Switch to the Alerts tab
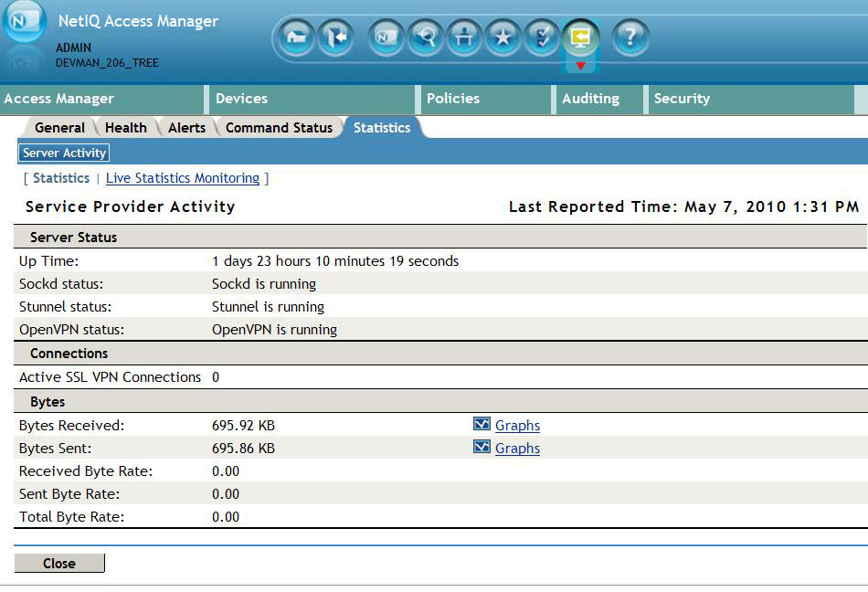868x592 pixels. click(x=186, y=128)
